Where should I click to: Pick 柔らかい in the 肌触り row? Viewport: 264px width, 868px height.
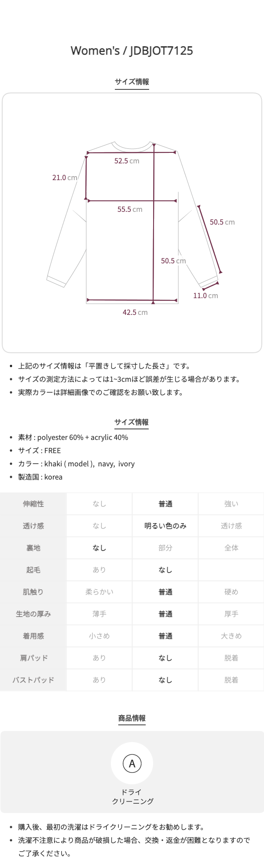click(99, 592)
